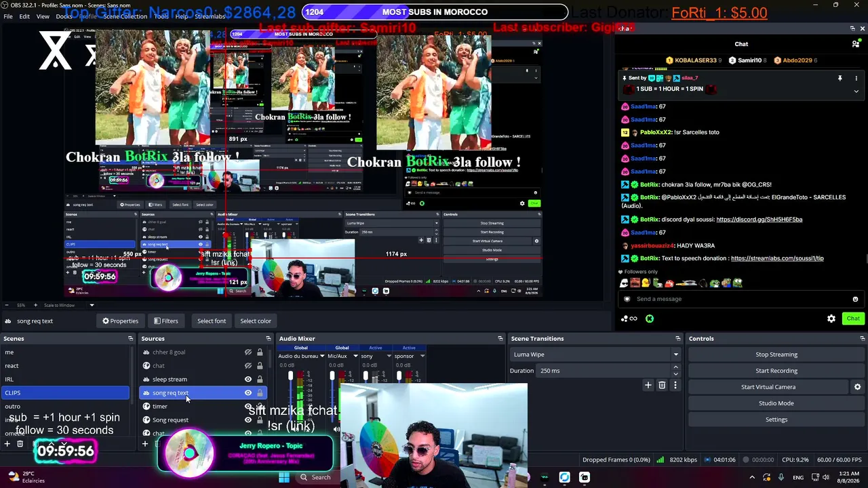The image size is (868, 488).
Task: Click the green Kick logo icon
Action: click(x=650, y=319)
